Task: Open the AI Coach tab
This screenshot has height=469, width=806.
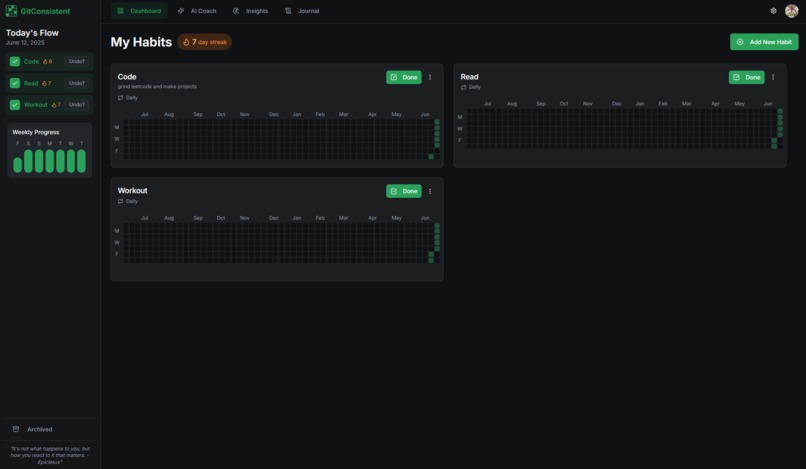Action: tap(197, 11)
